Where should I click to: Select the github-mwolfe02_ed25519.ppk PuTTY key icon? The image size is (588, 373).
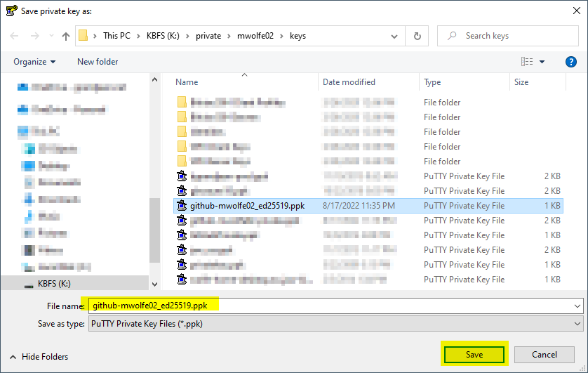[182, 206]
